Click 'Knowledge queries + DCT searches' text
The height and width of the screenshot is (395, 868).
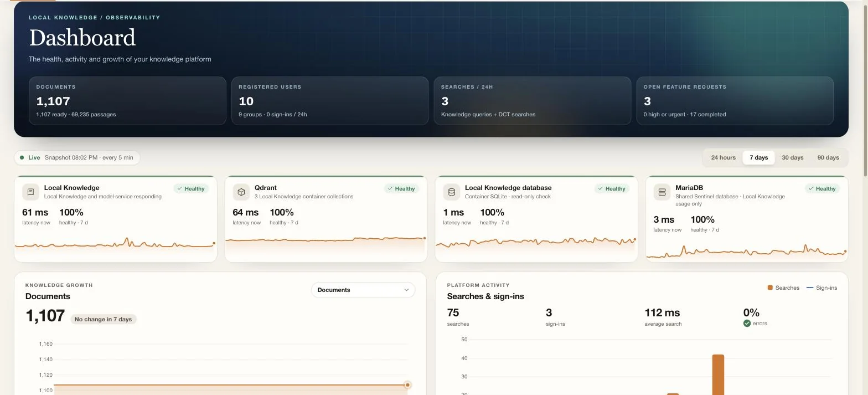[488, 114]
